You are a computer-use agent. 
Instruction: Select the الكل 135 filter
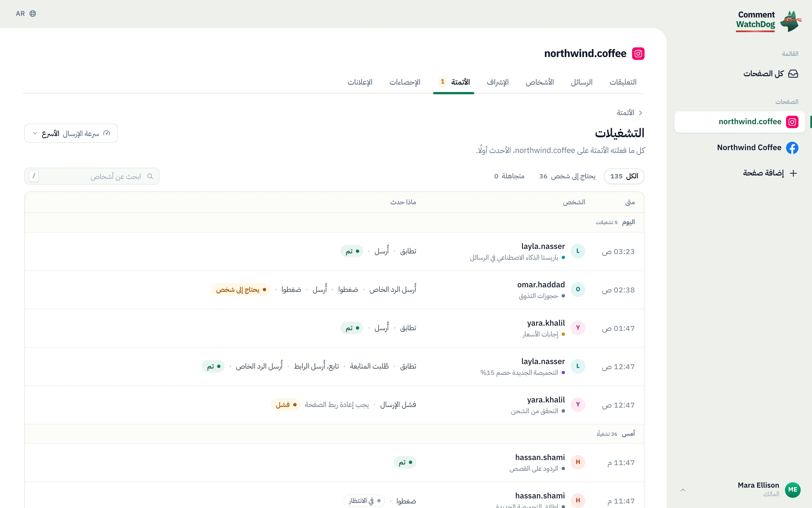click(624, 176)
